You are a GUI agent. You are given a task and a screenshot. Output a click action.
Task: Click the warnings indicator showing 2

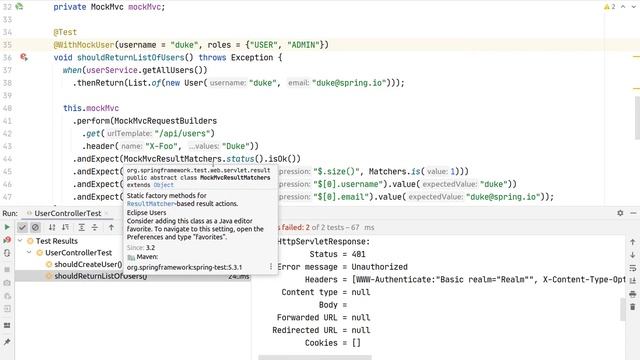click(x=609, y=7)
